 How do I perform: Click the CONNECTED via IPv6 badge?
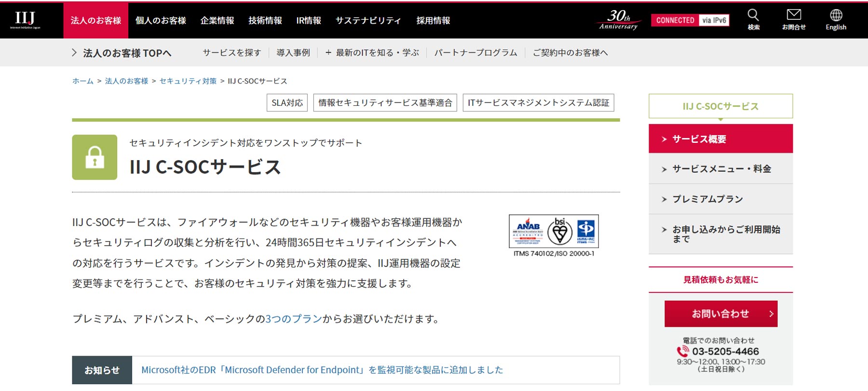pos(690,20)
